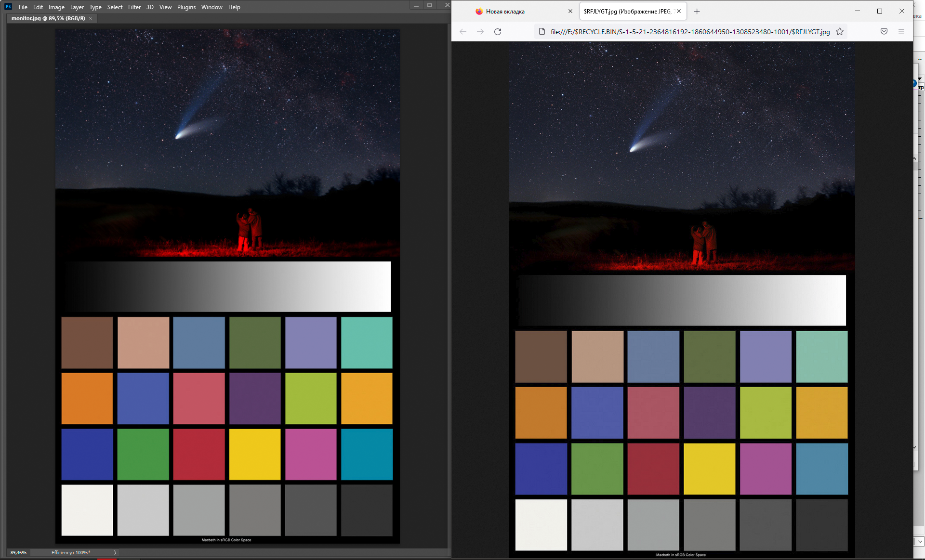Screen dimensions: 925x560
Task: Open the Filter menu in Photoshop
Action: 134,7
